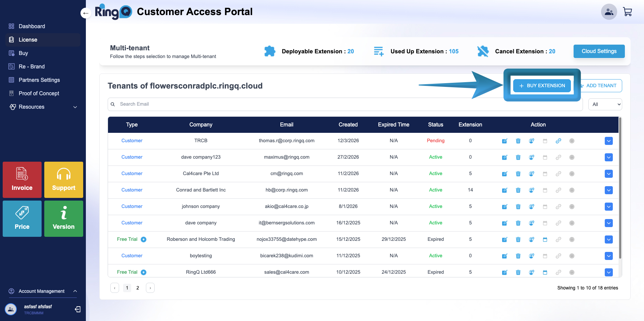Viewport: 644px width, 321px height.
Task: Delete the dave company123 tenant with trash icon
Action: pyautogui.click(x=518, y=157)
